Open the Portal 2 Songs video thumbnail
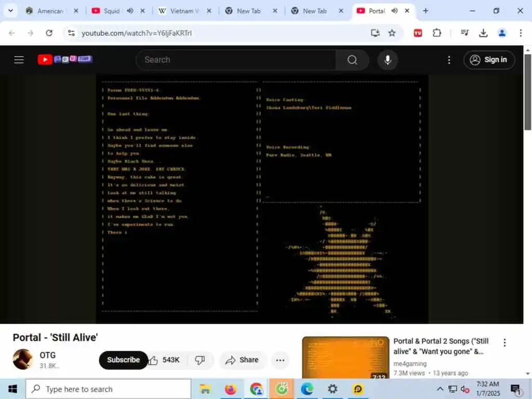The width and height of the screenshot is (532, 399). pos(345,357)
